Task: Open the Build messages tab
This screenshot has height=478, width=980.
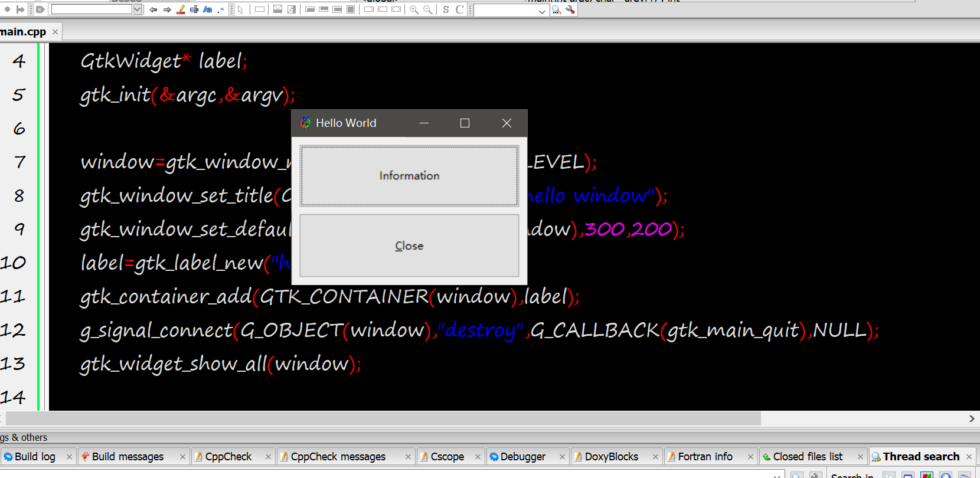Action: coord(128,457)
